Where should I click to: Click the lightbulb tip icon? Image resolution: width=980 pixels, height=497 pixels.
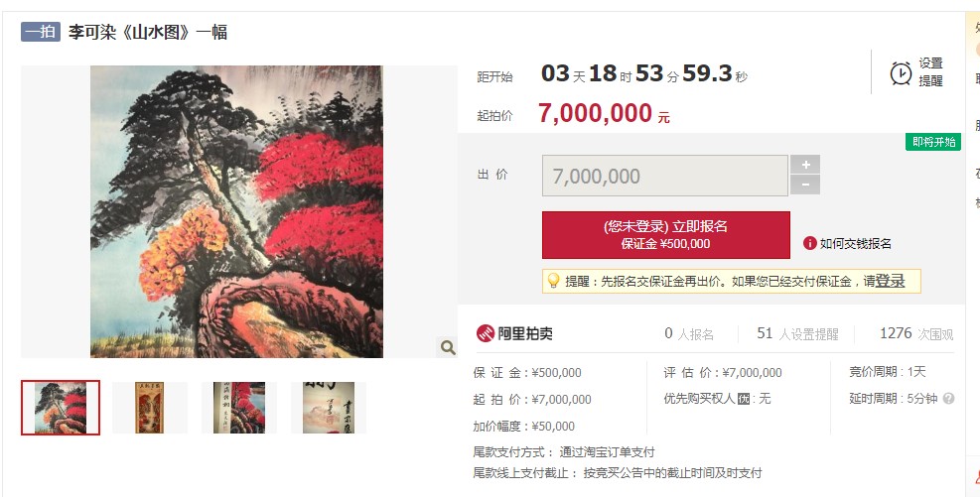point(553,281)
